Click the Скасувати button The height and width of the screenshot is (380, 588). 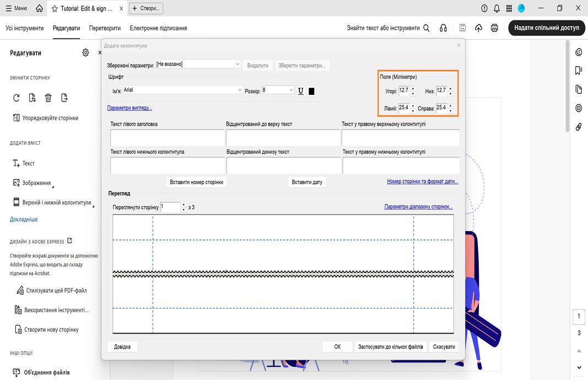[x=444, y=346]
